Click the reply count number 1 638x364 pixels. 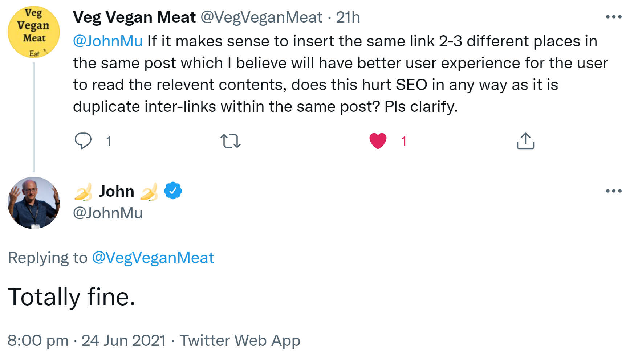[x=109, y=141]
